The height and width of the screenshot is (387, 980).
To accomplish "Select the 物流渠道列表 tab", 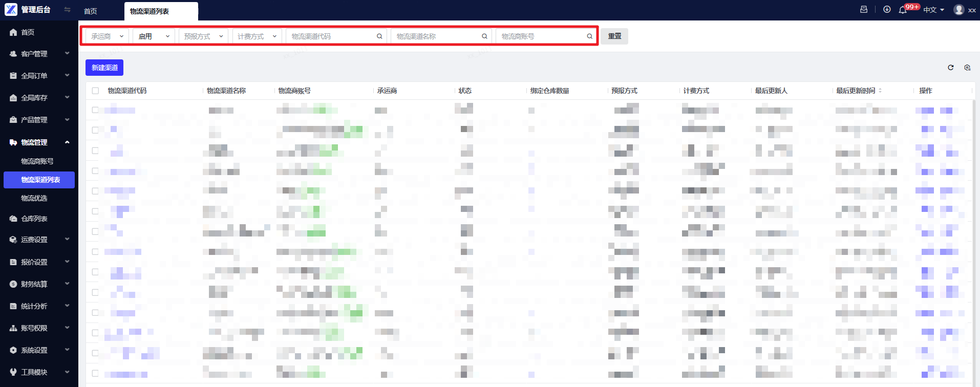I will 161,11.
